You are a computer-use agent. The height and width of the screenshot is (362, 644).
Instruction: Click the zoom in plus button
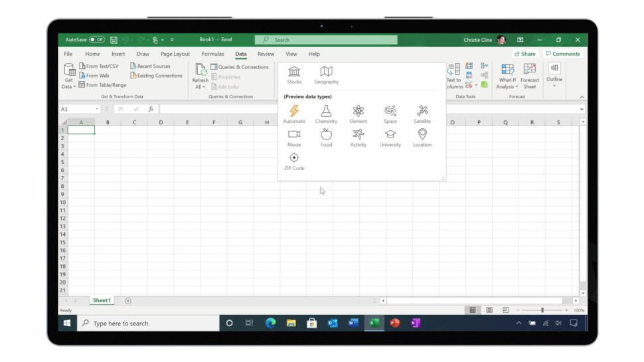[567, 310]
